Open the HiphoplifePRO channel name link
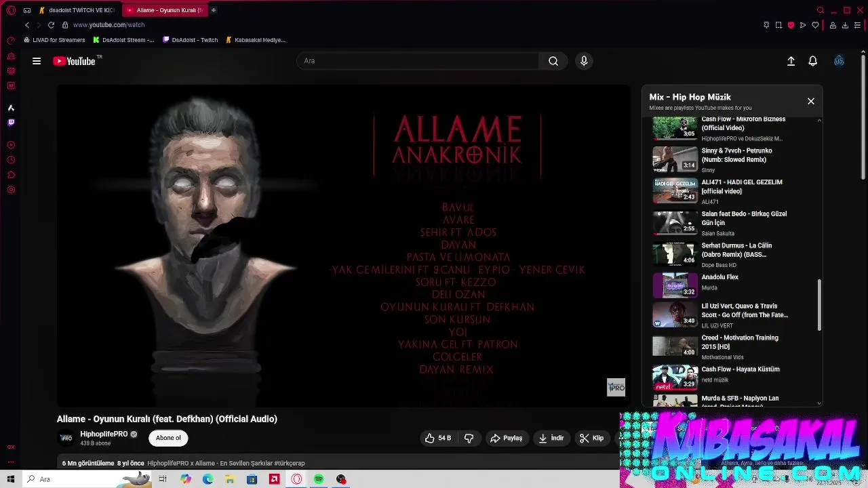Image resolution: width=868 pixels, height=488 pixels. (x=104, y=434)
